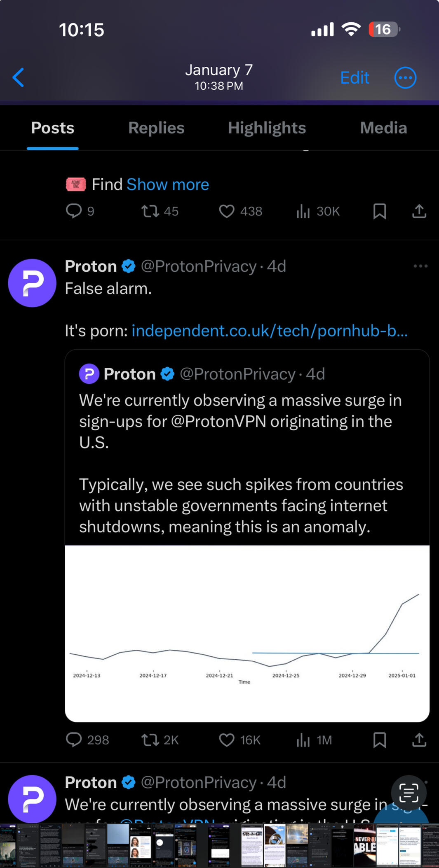
Task: Tap the Live Text scan icon
Action: tap(408, 793)
